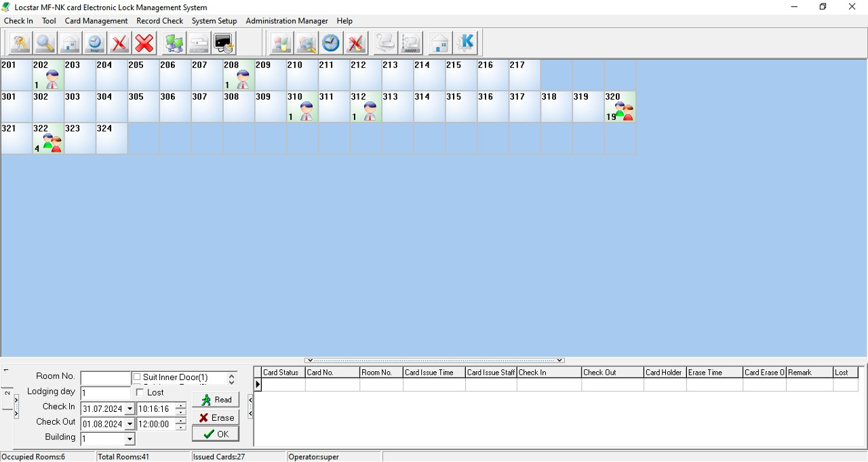Image resolution: width=868 pixels, height=462 pixels.
Task: Open the Card Management menu
Action: tap(96, 21)
